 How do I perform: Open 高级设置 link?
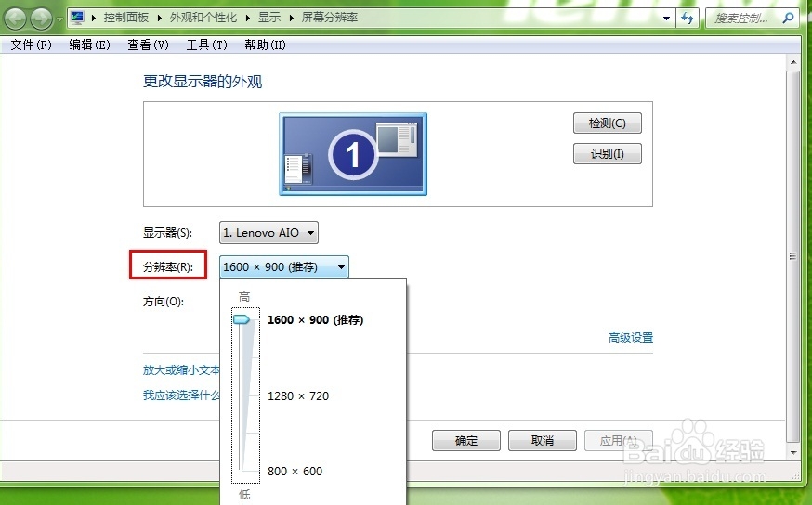(x=631, y=338)
